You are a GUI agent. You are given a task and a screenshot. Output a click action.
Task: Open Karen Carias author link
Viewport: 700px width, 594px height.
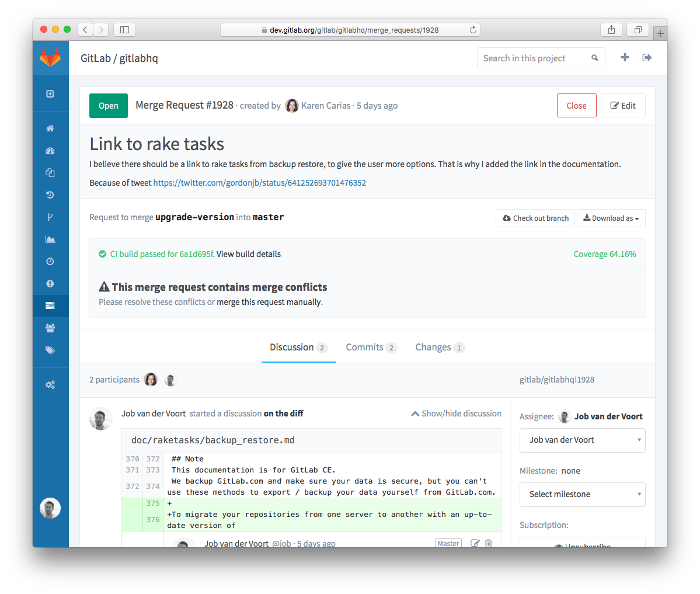click(x=325, y=106)
